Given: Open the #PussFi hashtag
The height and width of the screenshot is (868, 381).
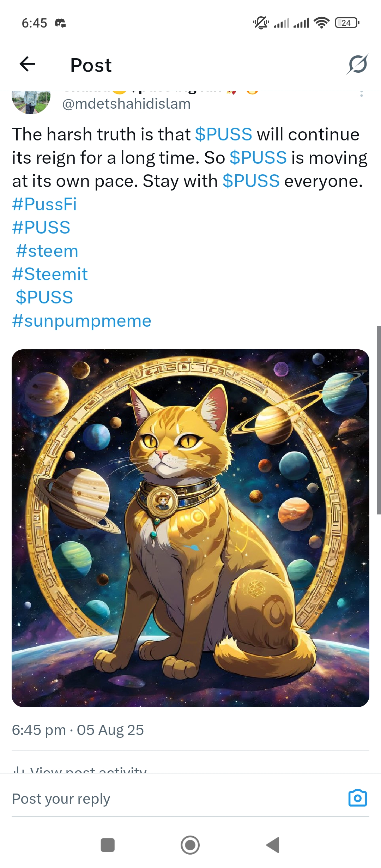Looking at the screenshot, I should [44, 204].
